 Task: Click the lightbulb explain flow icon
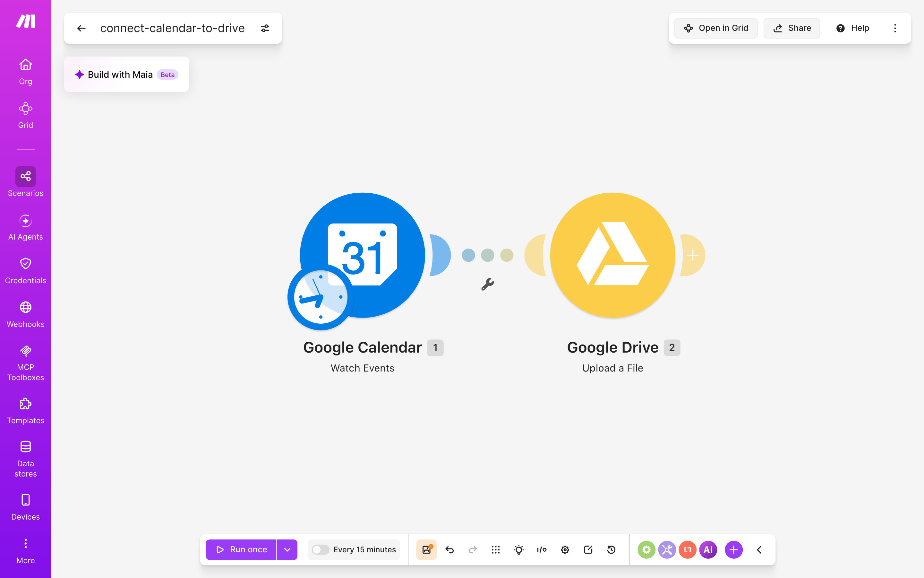(x=519, y=550)
